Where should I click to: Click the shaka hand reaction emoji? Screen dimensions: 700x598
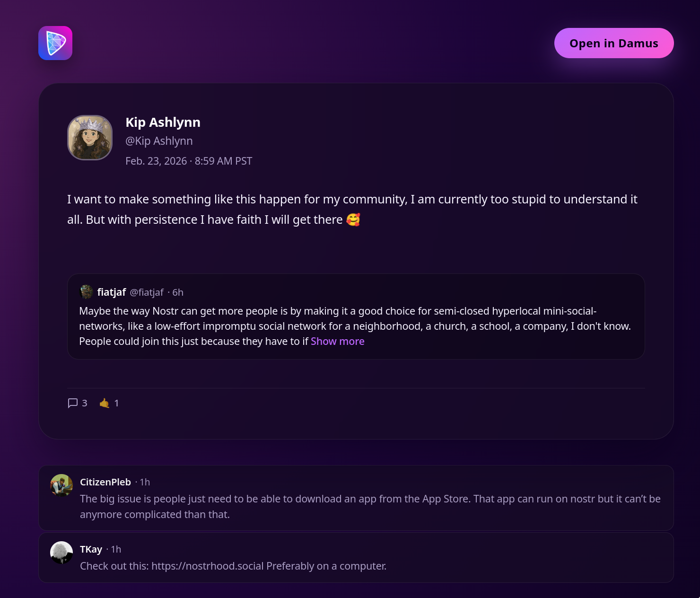point(105,403)
